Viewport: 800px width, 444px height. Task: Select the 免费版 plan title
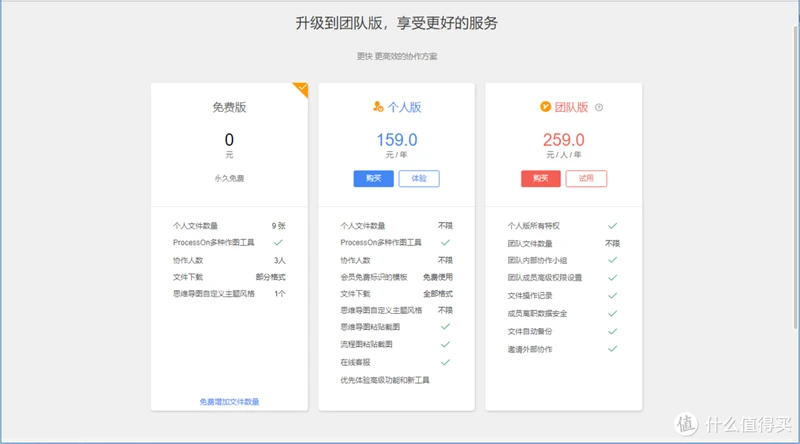point(229,107)
